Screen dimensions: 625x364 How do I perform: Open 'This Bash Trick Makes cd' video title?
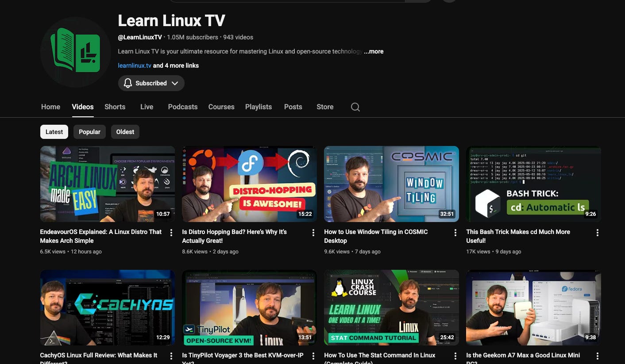[518, 236]
